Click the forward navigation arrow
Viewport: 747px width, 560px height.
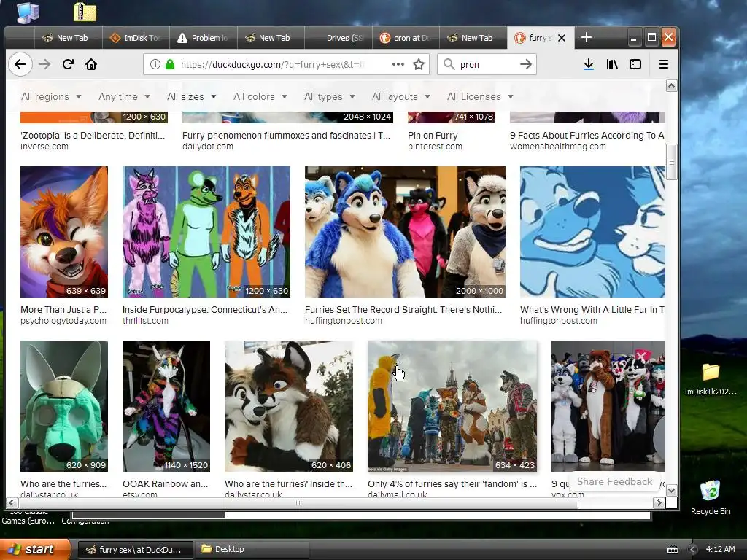coord(44,64)
